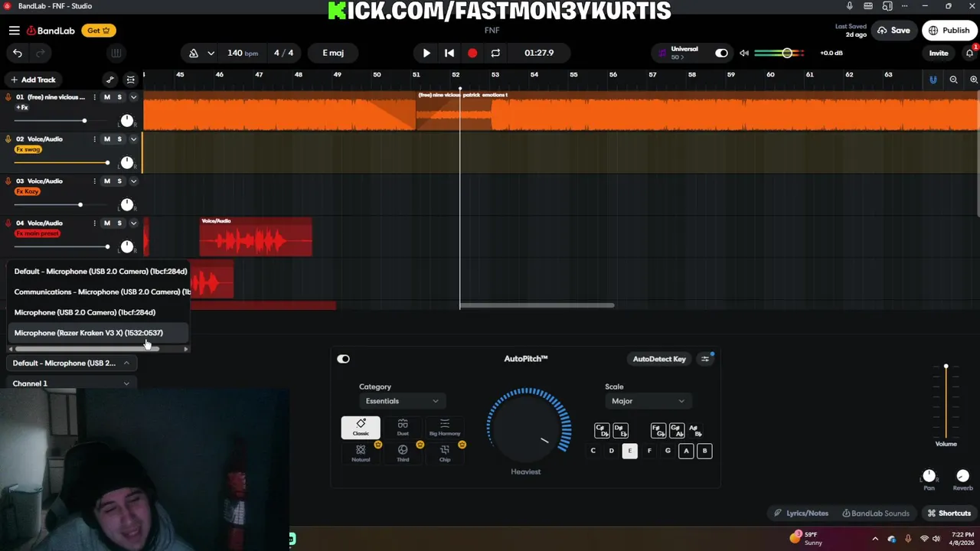This screenshot has height=551, width=980.
Task: Select the Big Harmony AutoPitch effect
Action: click(x=445, y=427)
